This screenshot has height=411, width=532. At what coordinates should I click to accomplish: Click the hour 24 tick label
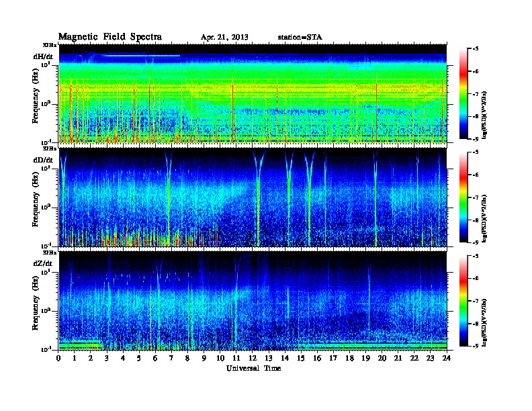point(447,358)
